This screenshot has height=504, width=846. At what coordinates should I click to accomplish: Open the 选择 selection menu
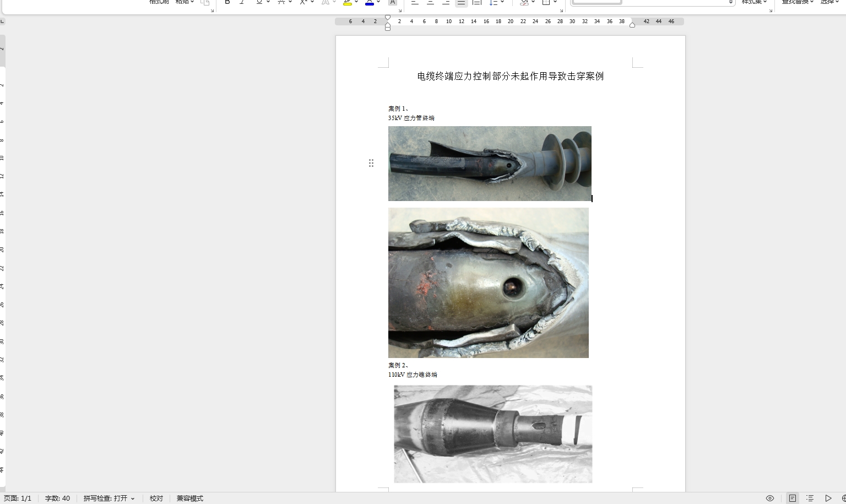coord(829,2)
